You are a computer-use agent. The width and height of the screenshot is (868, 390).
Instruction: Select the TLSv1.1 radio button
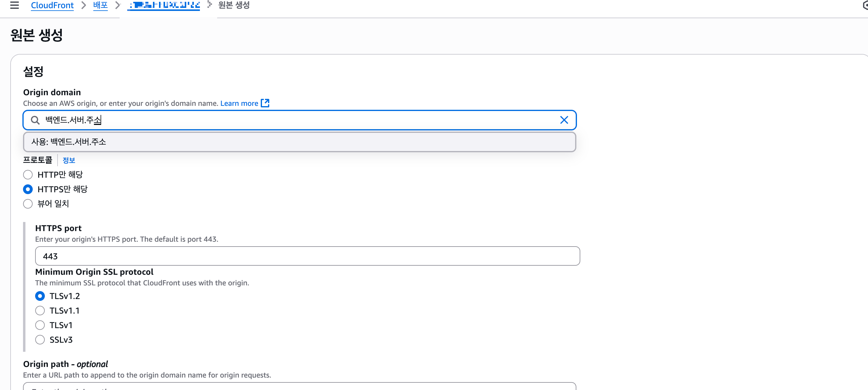40,311
